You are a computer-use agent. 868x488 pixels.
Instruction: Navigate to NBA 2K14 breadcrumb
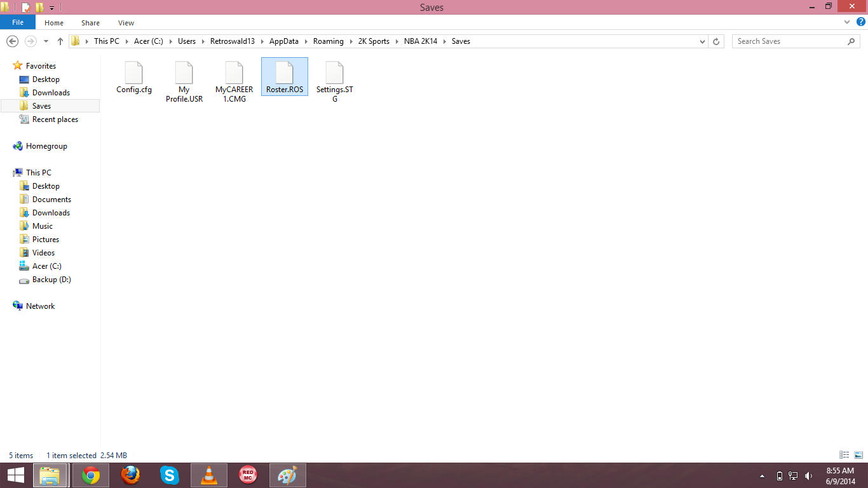[x=421, y=41]
